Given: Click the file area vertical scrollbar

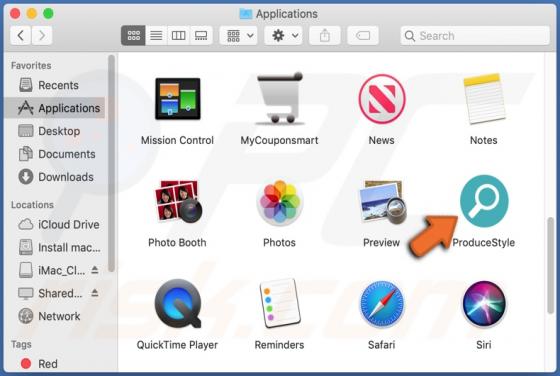Looking at the screenshot, I should point(551,265).
